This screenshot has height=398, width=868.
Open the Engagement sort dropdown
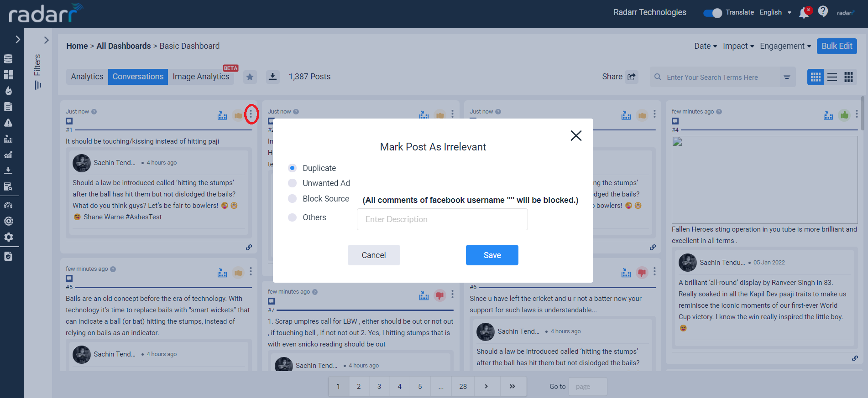pos(785,46)
